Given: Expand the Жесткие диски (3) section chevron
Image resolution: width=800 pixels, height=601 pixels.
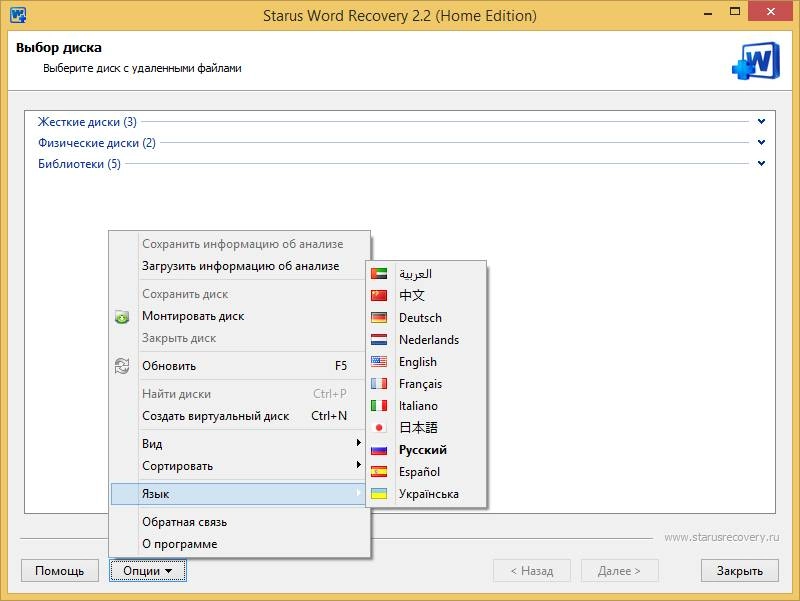Looking at the screenshot, I should pos(761,121).
